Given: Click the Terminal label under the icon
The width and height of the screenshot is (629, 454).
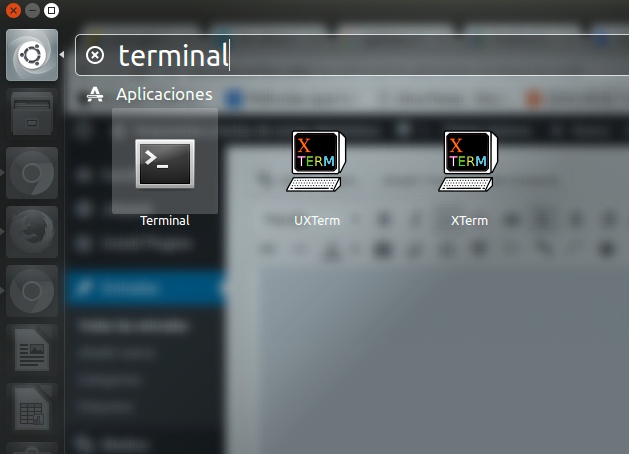Looking at the screenshot, I should tap(165, 221).
